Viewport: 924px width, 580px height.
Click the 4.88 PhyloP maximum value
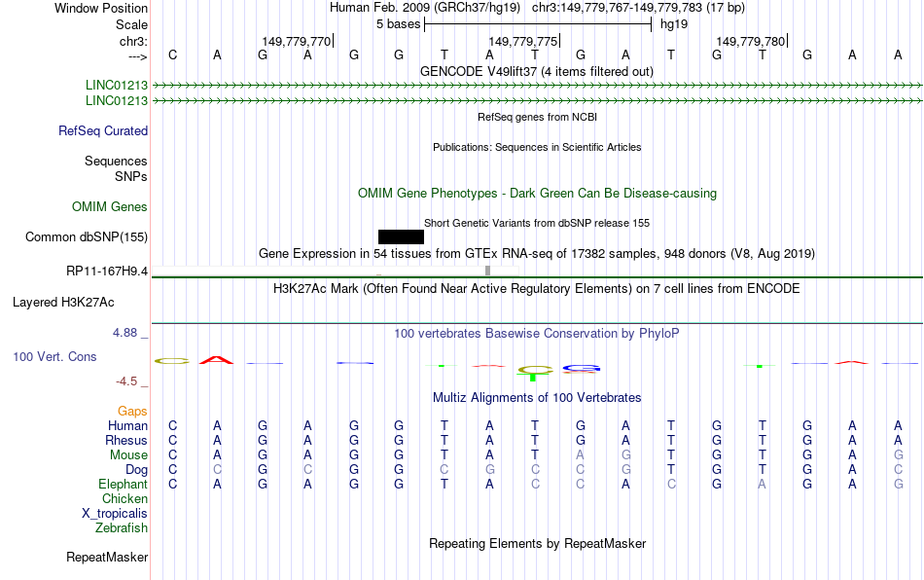124,333
